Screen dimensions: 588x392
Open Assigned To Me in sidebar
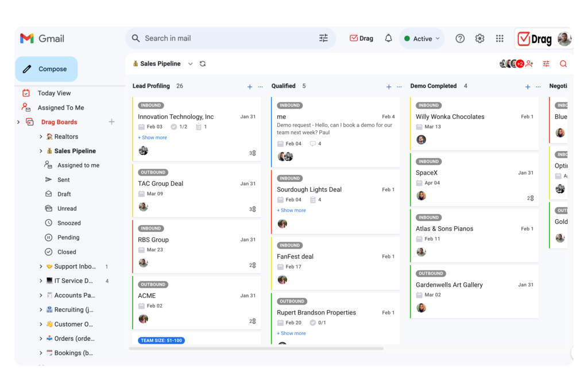pyautogui.click(x=60, y=107)
